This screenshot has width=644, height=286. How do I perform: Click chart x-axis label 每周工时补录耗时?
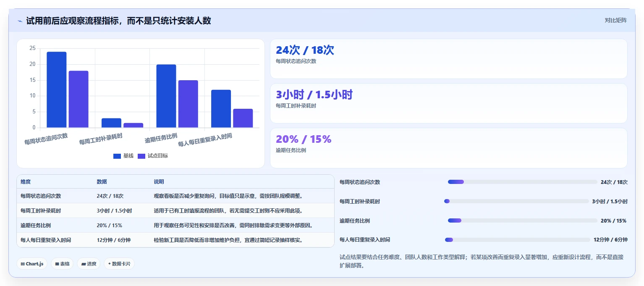pos(101,139)
